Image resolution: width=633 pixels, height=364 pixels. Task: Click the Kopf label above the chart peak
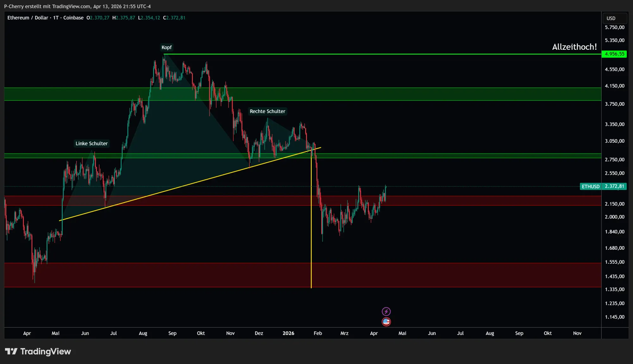[x=166, y=47]
